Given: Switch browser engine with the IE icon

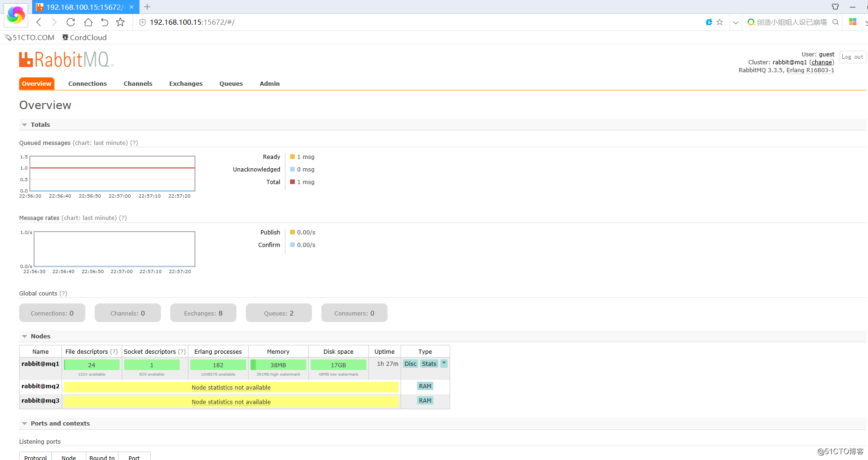Looking at the screenshot, I should click(709, 22).
